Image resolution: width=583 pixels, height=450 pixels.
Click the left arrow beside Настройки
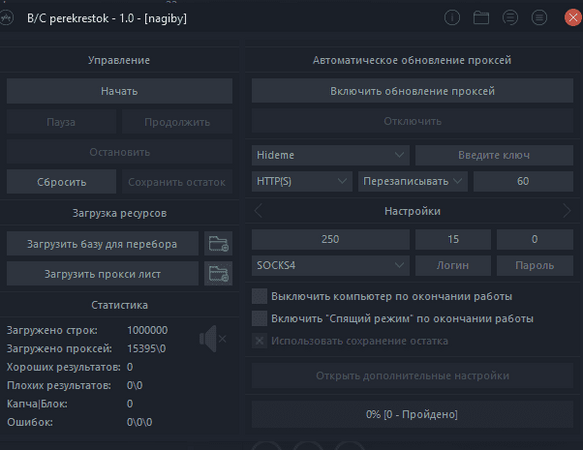(x=258, y=211)
